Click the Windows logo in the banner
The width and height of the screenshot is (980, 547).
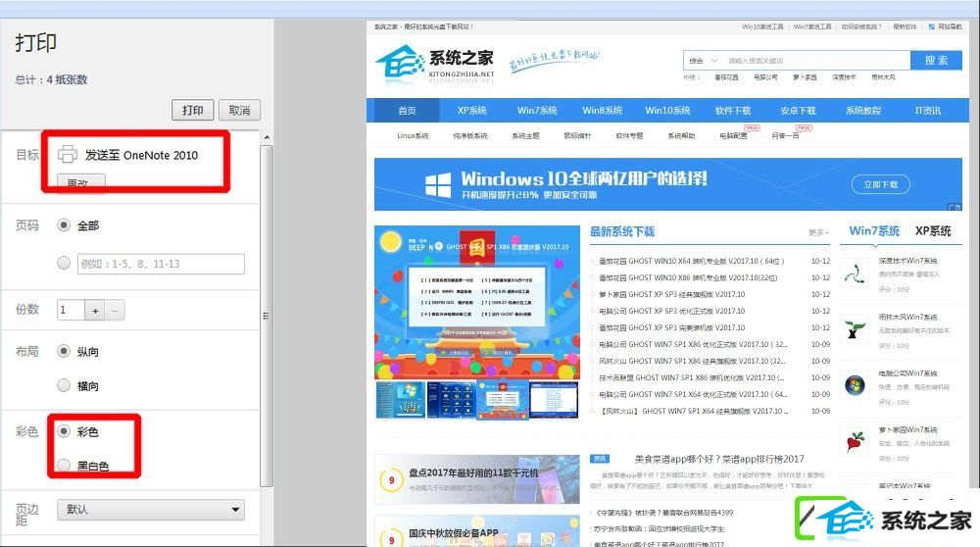pos(437,185)
